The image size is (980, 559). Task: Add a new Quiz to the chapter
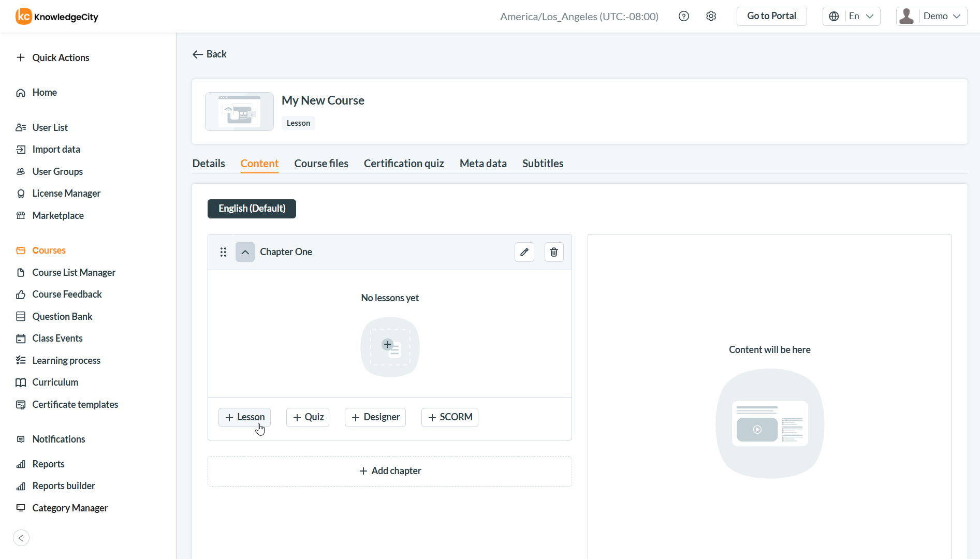coord(308,417)
